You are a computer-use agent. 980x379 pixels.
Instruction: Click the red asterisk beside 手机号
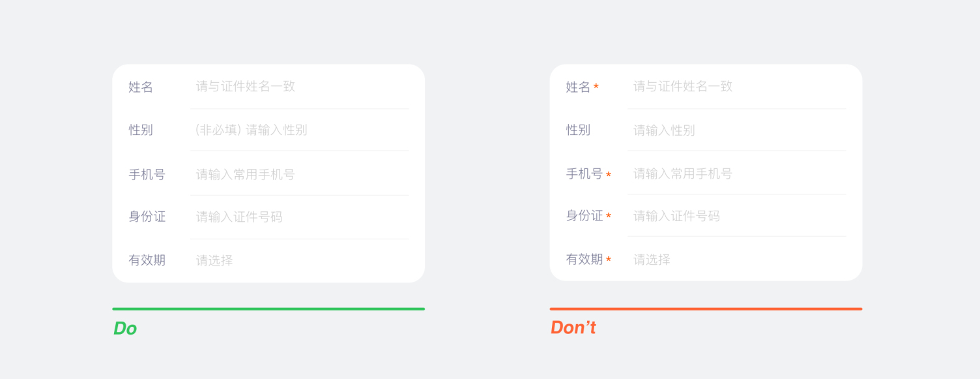click(x=609, y=175)
